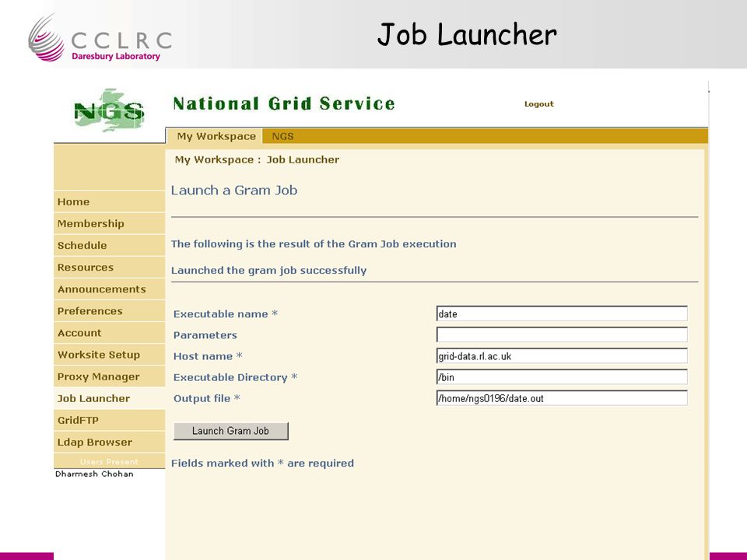Click the 'Job Launcher' slide title
The height and width of the screenshot is (560, 747).
[x=467, y=35]
